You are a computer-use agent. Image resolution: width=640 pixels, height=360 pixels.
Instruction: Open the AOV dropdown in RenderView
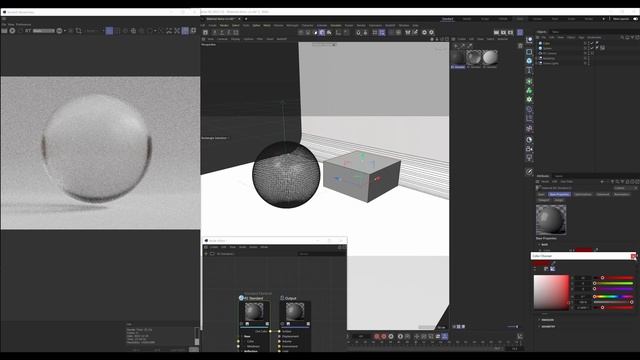click(44, 31)
